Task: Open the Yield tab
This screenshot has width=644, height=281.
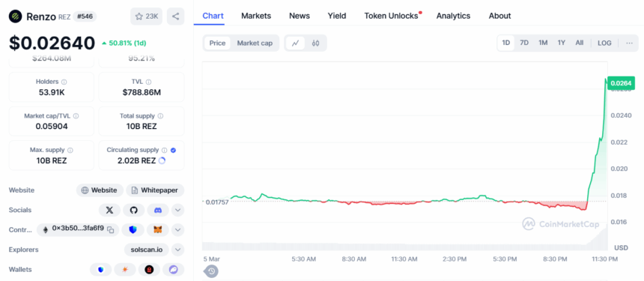Action: [x=337, y=16]
